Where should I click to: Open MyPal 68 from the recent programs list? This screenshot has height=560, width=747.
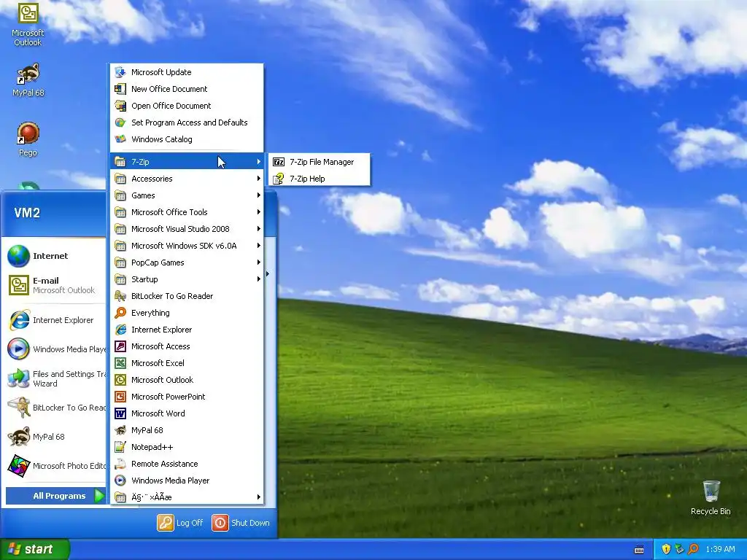tap(55, 437)
